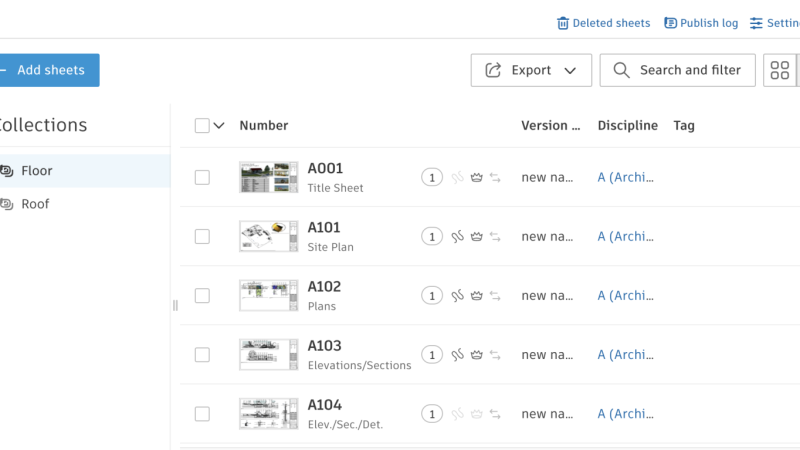The image size is (800, 450).
Task: Check the A001 Title Sheet checkbox
Action: click(202, 178)
